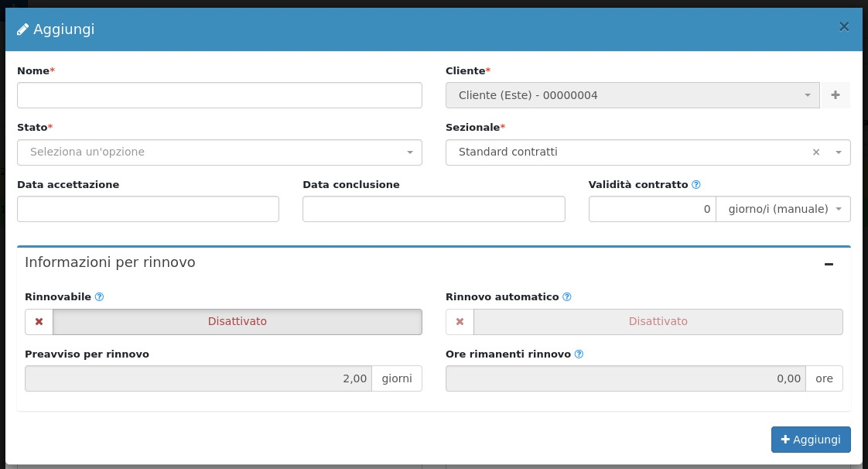The width and height of the screenshot is (868, 469).
Task: Focus the Nome text field
Action: coord(220,95)
